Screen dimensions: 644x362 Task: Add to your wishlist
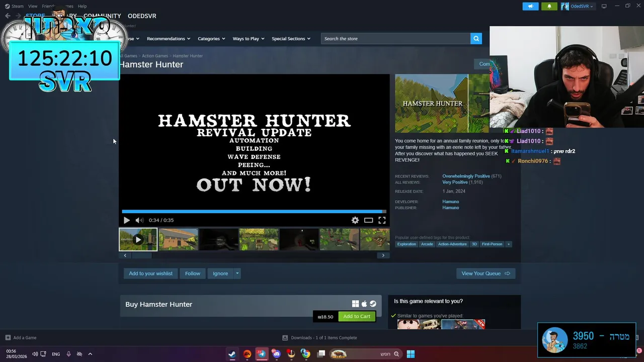[150, 274]
